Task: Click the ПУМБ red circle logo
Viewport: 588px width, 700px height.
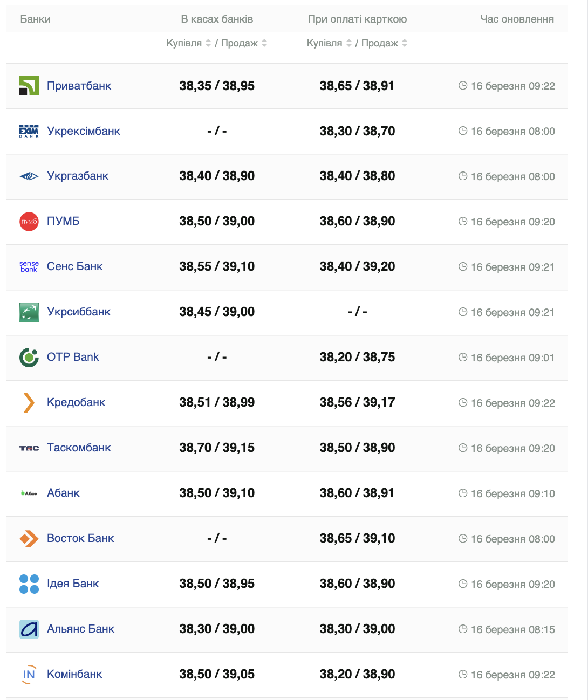Action: 29,222
